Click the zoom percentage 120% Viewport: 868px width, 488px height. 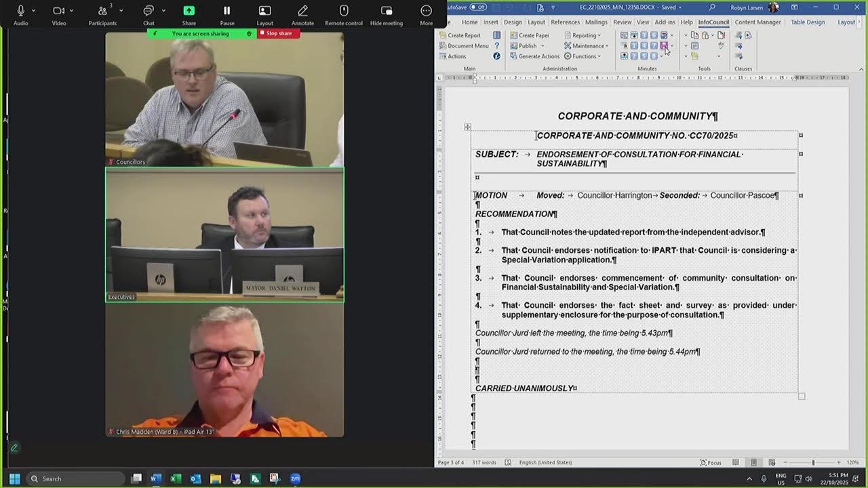click(x=852, y=462)
